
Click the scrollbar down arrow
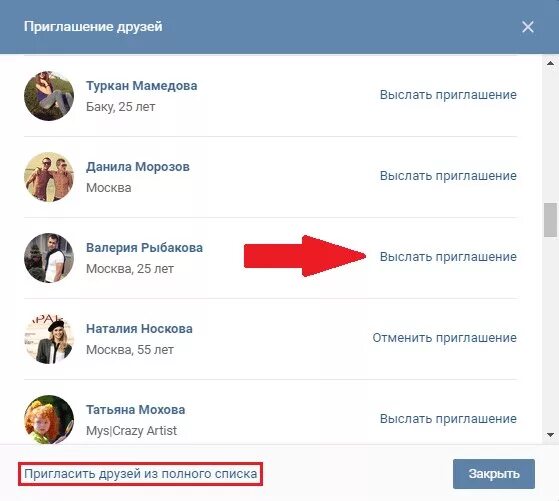pyautogui.click(x=550, y=435)
